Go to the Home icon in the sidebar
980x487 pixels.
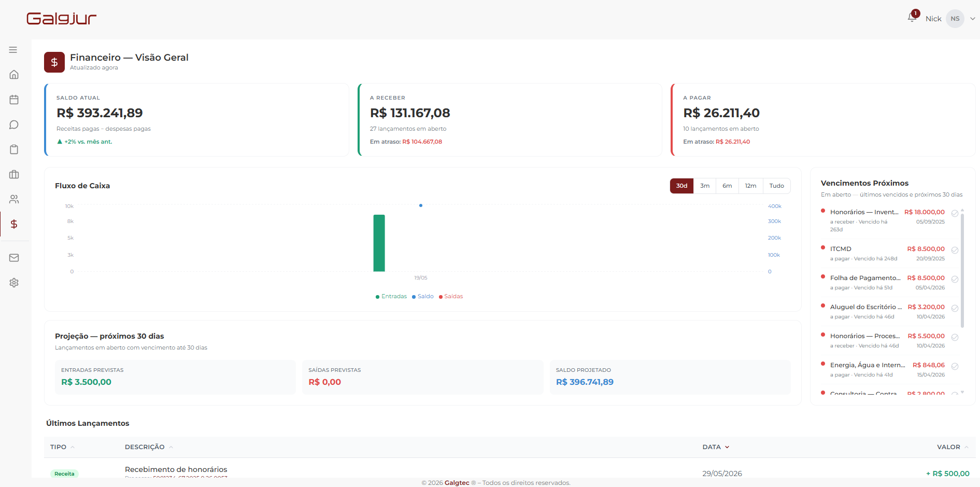pos(14,75)
